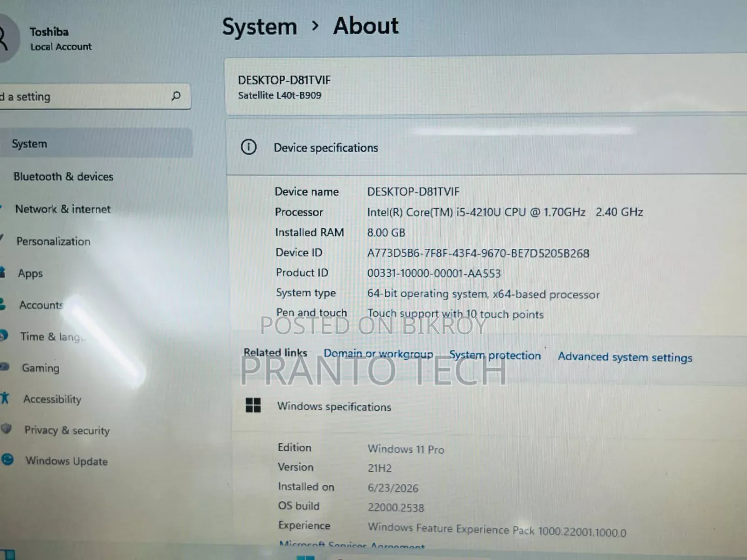This screenshot has height=560, width=747.
Task: Click installed on date 6/23/2026
Action: pyautogui.click(x=393, y=488)
